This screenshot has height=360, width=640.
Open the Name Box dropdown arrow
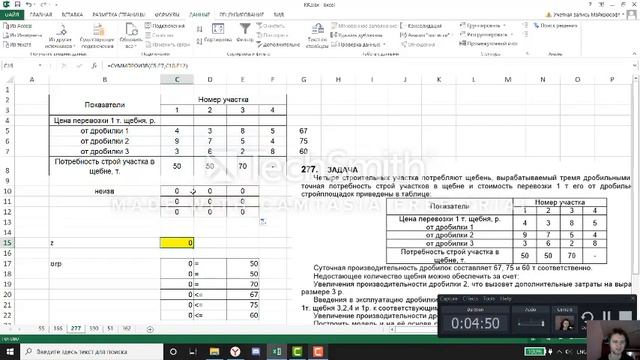(40, 66)
